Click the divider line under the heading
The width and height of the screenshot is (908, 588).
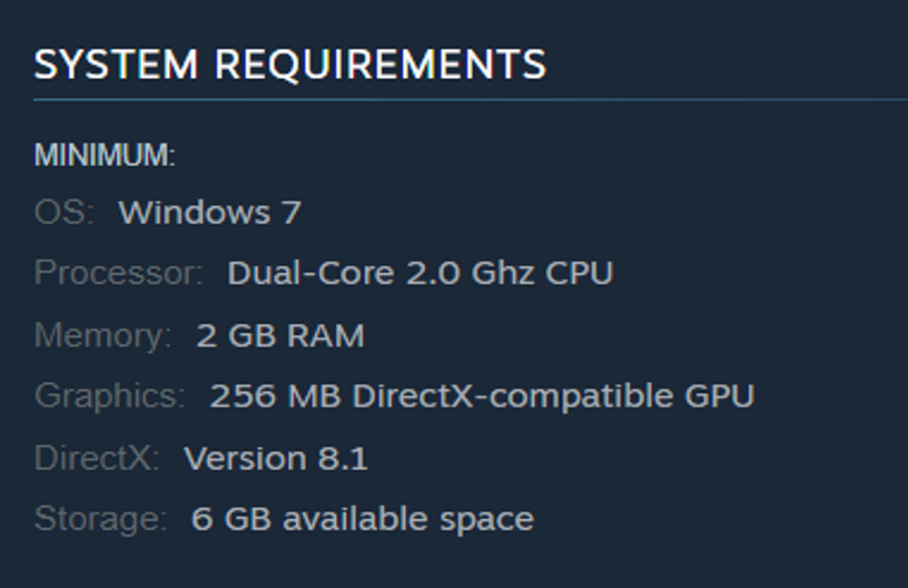coord(470,100)
